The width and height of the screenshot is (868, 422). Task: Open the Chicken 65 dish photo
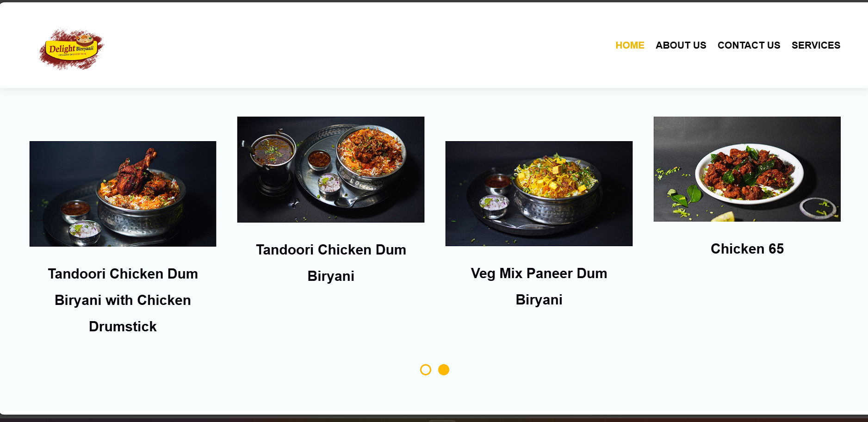[747, 169]
